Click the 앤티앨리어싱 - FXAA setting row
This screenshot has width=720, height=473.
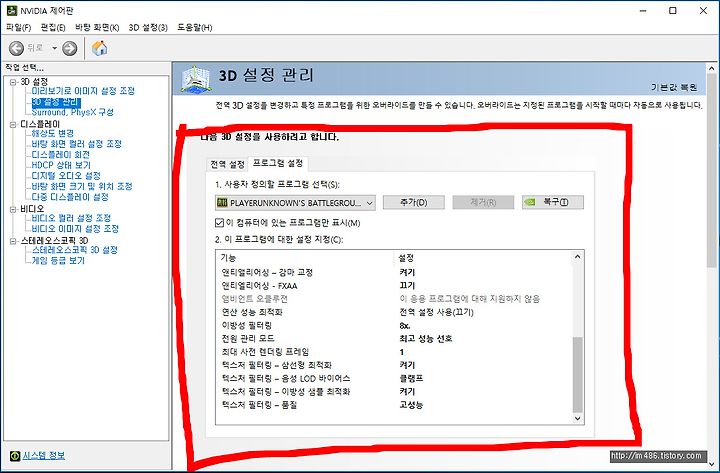[394, 286]
